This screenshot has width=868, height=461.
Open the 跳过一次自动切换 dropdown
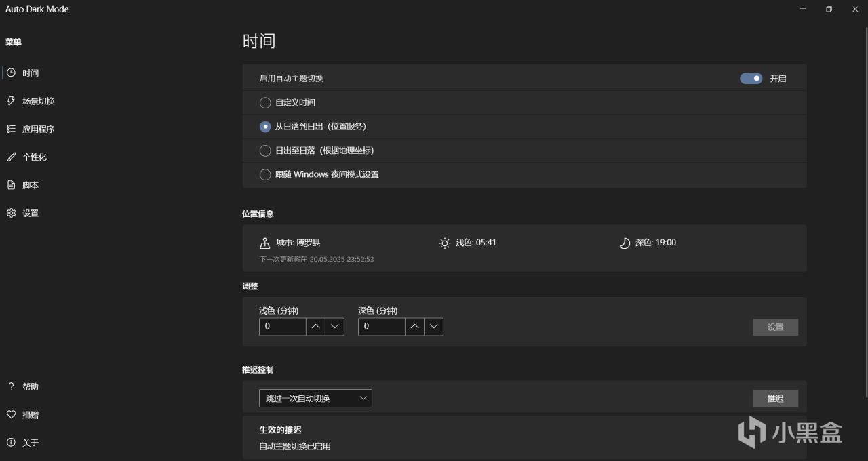click(315, 398)
